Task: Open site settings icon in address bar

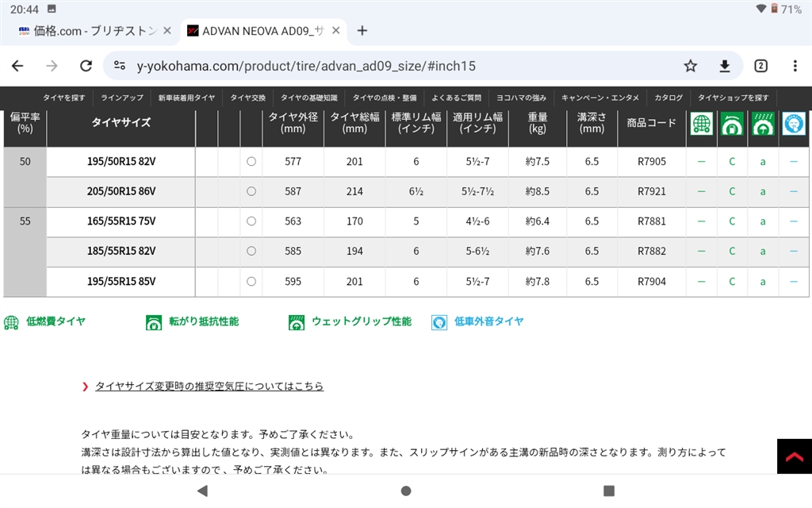Action: 120,66
